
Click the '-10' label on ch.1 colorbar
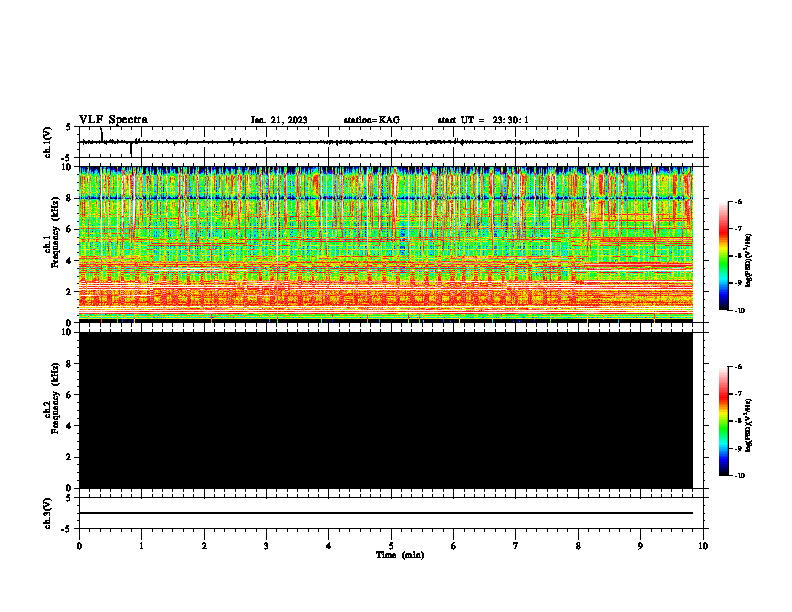(x=739, y=311)
